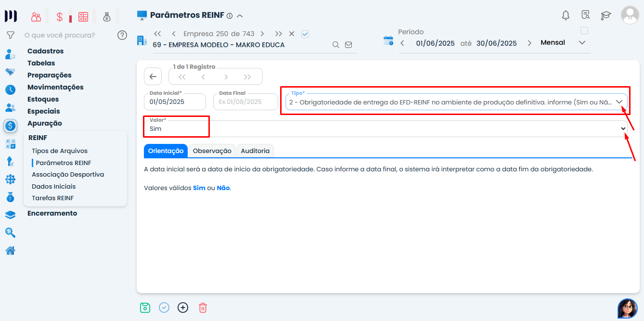This screenshot has width=644, height=321.
Task: Click the back arrow button
Action: click(x=153, y=77)
